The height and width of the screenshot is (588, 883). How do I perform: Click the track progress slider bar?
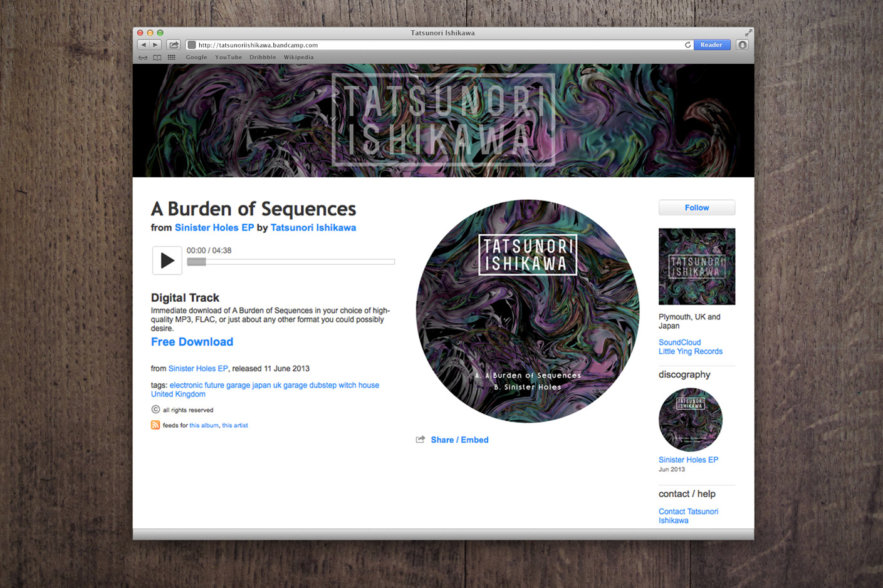(291, 262)
